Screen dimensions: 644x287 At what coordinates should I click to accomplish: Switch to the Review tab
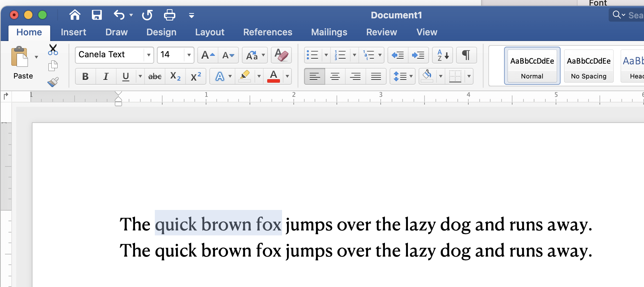click(382, 32)
